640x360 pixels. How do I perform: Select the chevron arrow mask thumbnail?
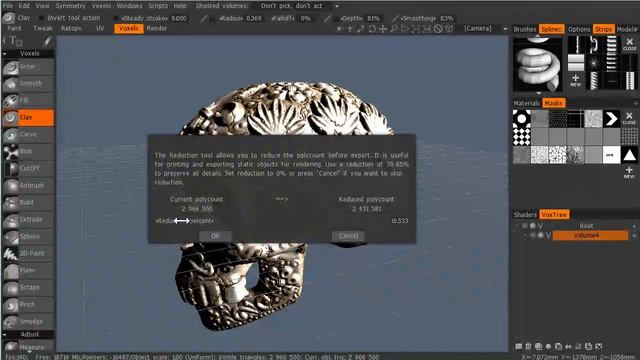tap(611, 119)
